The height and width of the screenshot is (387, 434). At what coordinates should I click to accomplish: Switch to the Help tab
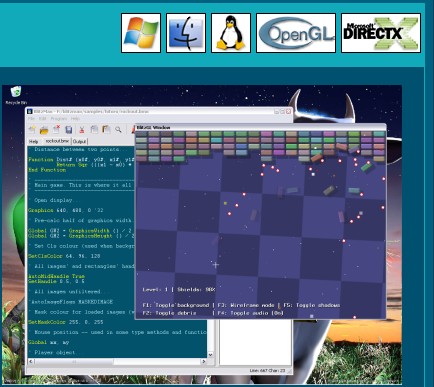coord(33,141)
